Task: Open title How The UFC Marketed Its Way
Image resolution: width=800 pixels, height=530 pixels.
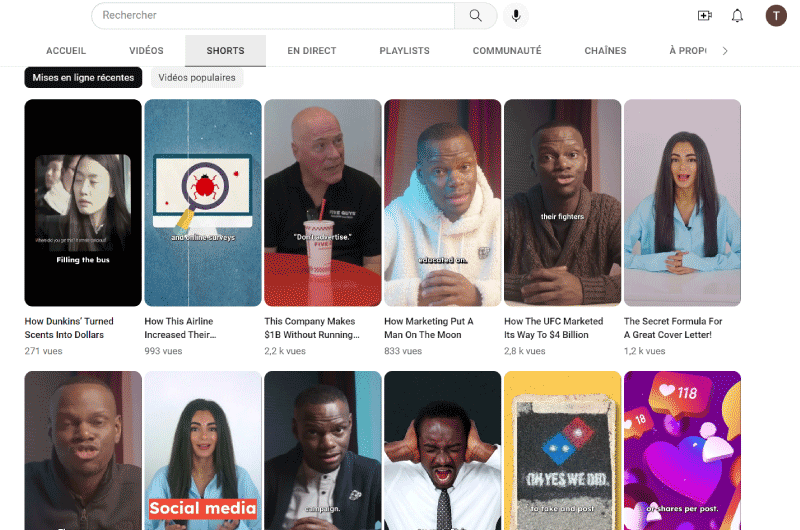Action: pos(554,328)
